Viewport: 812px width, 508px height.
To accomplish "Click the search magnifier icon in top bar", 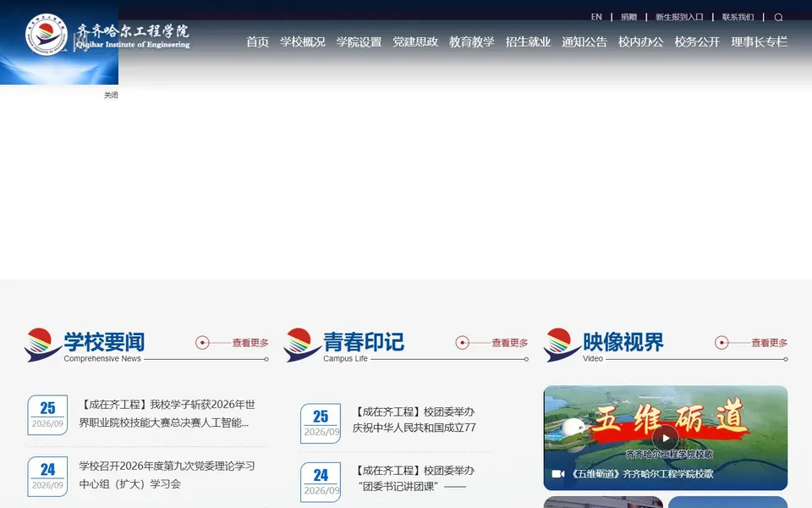I will coord(778,18).
